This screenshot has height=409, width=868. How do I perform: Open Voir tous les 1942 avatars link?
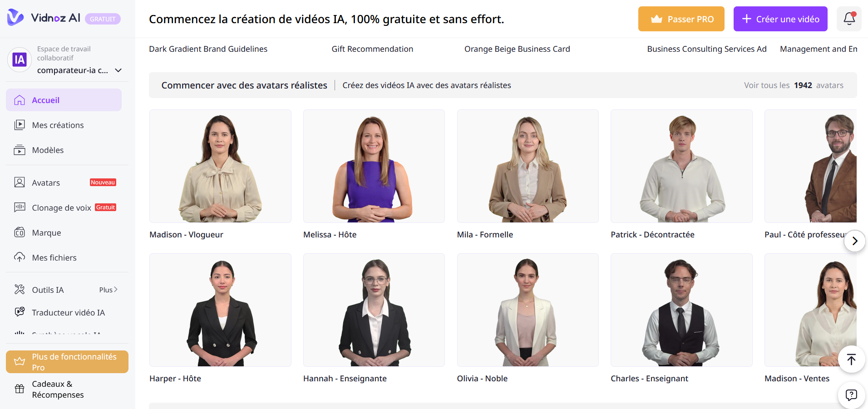[x=794, y=85]
